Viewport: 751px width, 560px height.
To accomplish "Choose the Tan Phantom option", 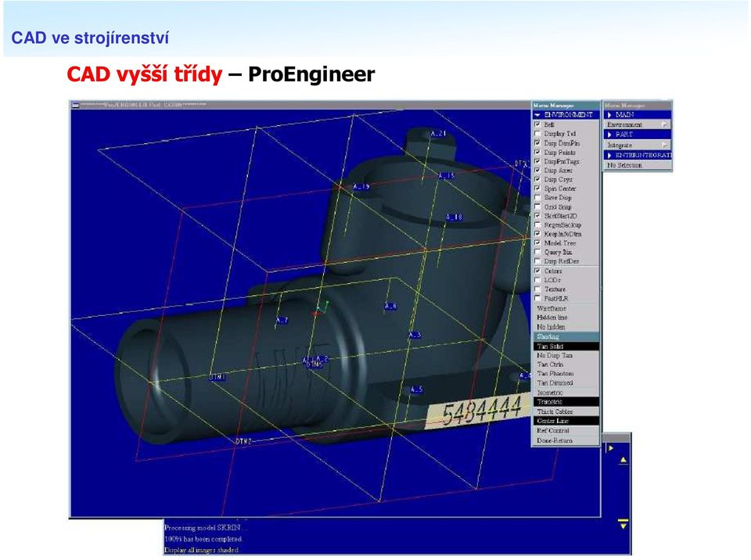I will [566, 374].
